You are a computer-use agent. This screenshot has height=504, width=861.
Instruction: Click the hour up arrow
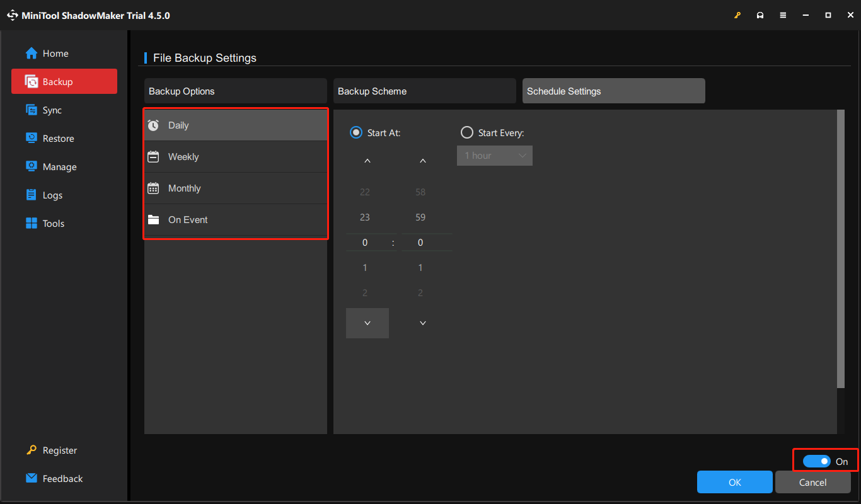tap(367, 161)
